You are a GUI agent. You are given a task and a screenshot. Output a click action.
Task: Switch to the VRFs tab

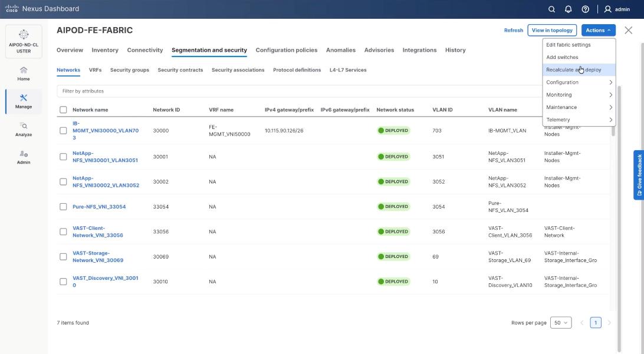click(x=95, y=70)
